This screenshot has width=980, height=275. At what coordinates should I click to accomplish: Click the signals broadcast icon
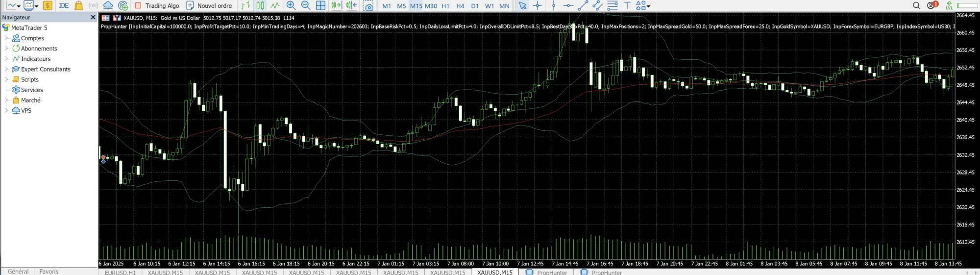pos(93,5)
